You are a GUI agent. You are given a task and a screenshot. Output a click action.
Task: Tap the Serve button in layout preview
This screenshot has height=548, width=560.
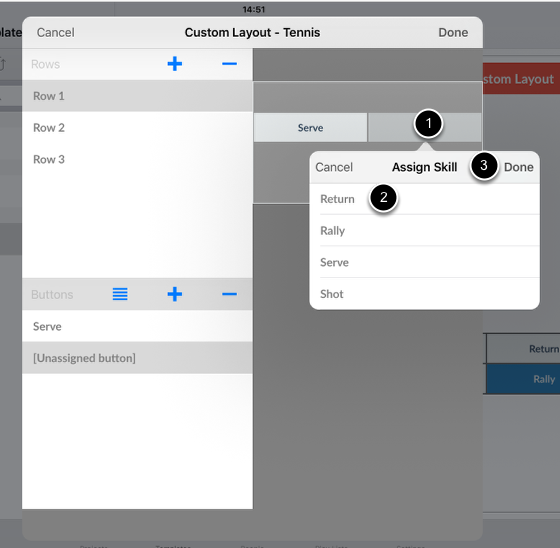pyautogui.click(x=310, y=128)
